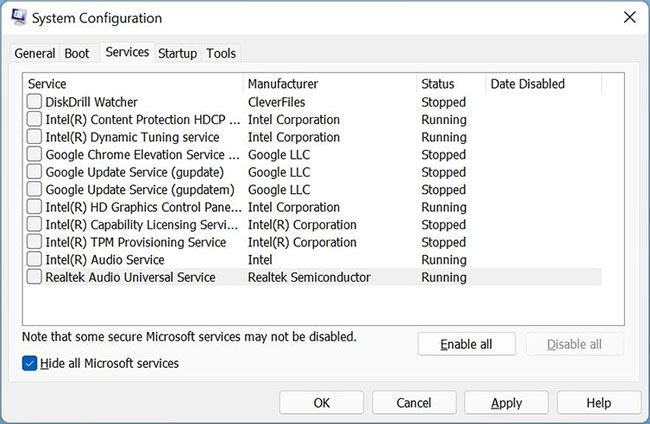The height and width of the screenshot is (424, 650).
Task: Uncheck Hide all Microsoft services
Action: pos(30,363)
